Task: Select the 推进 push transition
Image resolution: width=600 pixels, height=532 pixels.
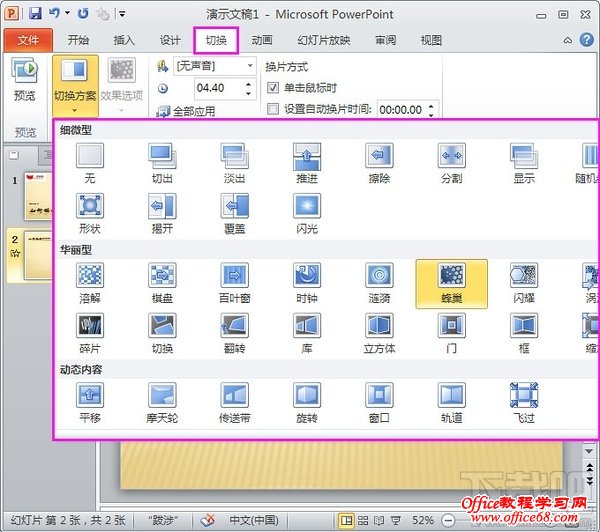Action: (x=307, y=163)
